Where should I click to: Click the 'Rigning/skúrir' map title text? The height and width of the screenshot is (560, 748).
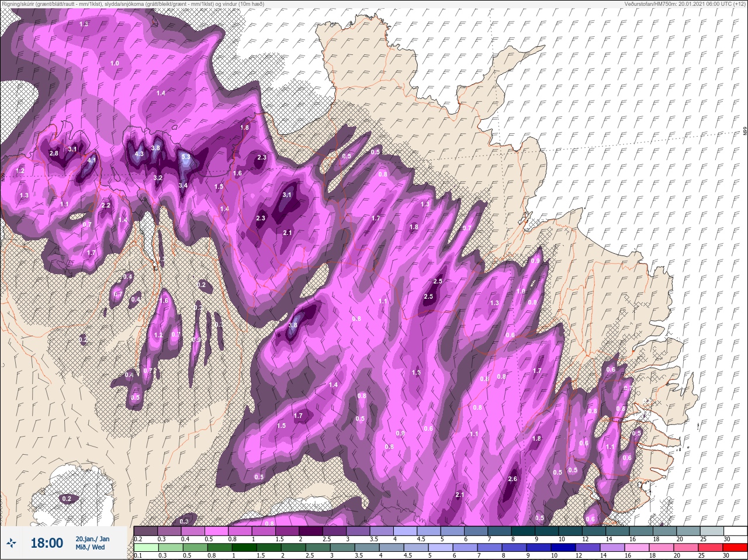[20, 4]
